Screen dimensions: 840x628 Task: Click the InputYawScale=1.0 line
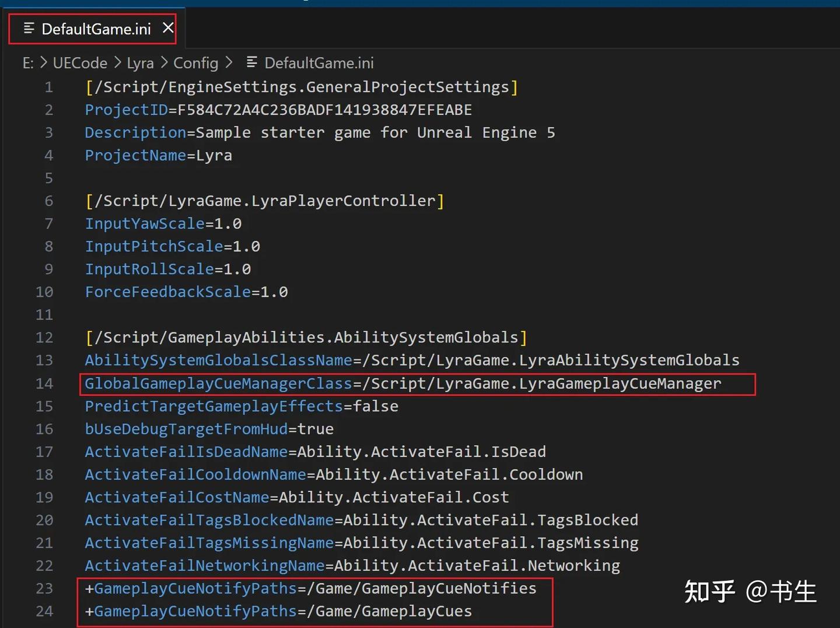163,224
